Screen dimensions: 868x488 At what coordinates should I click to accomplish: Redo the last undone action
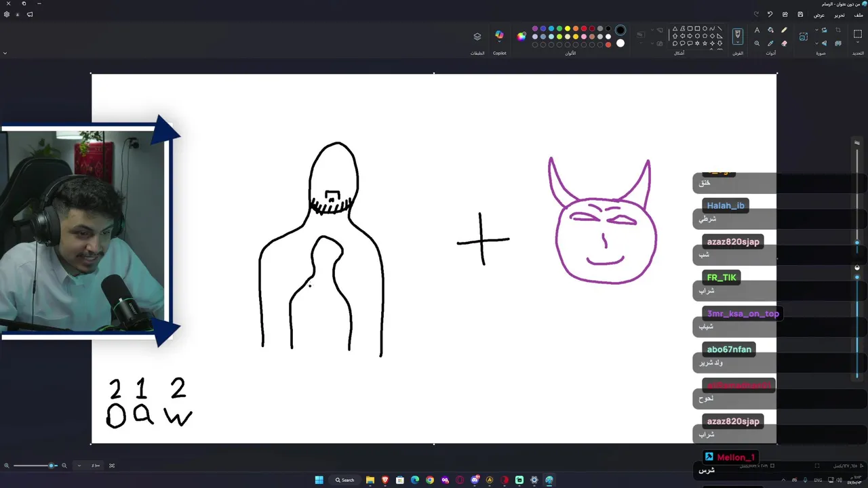pyautogui.click(x=755, y=14)
